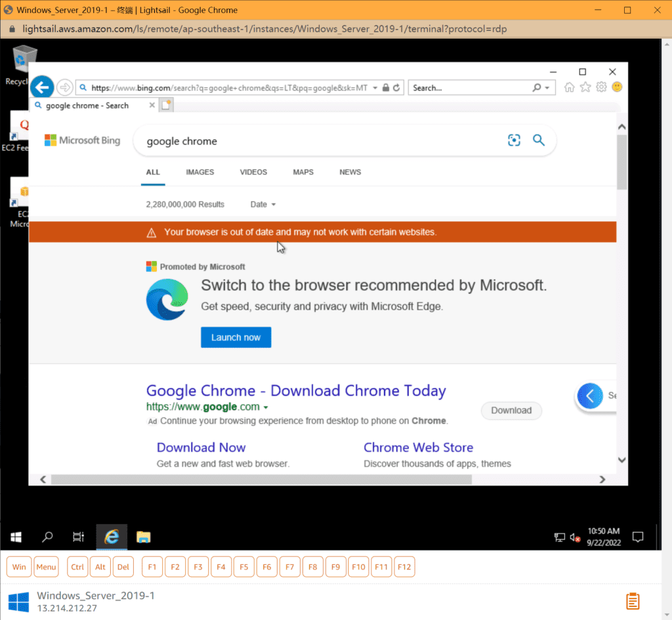Switch to the NEWS search tab
Viewport: 672px width, 620px height.
[350, 172]
